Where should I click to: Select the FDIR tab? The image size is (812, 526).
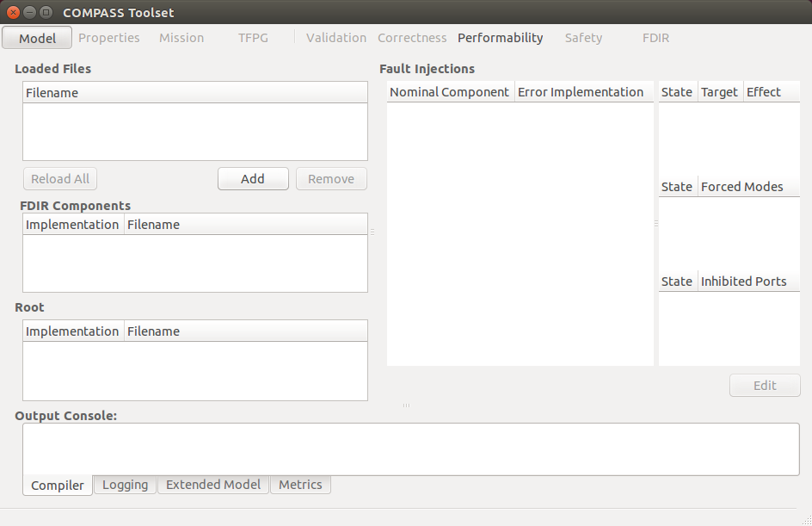click(x=655, y=38)
